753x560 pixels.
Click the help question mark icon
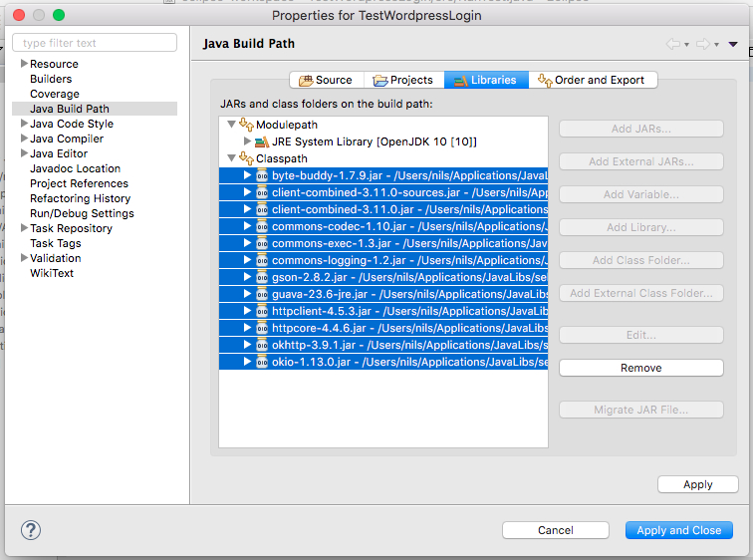point(31,530)
